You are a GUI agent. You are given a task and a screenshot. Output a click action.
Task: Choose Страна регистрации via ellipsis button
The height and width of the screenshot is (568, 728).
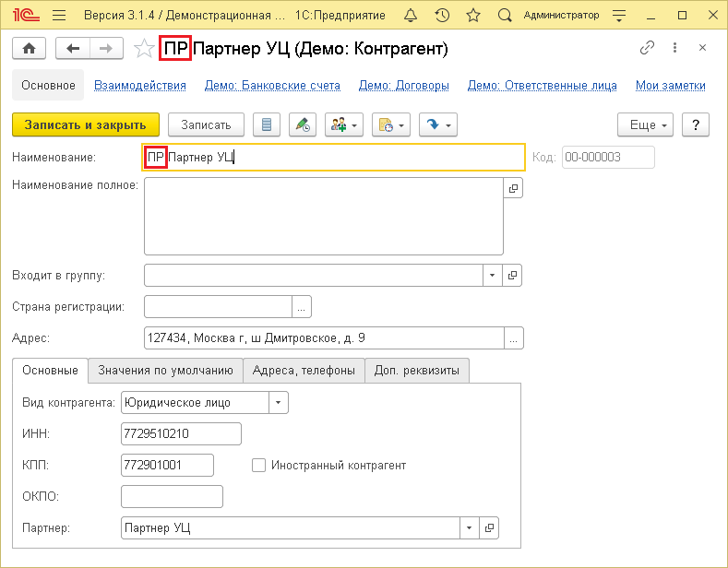coord(302,307)
